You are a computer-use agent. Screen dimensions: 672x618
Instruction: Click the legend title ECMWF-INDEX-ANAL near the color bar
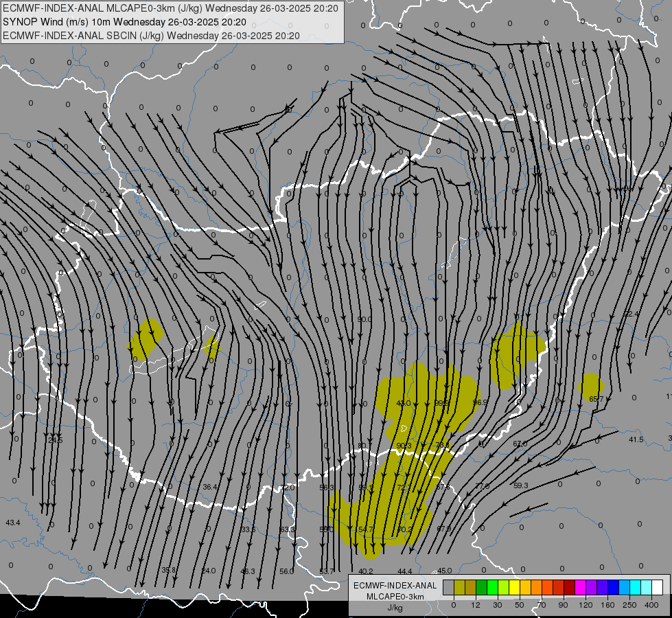[395, 586]
